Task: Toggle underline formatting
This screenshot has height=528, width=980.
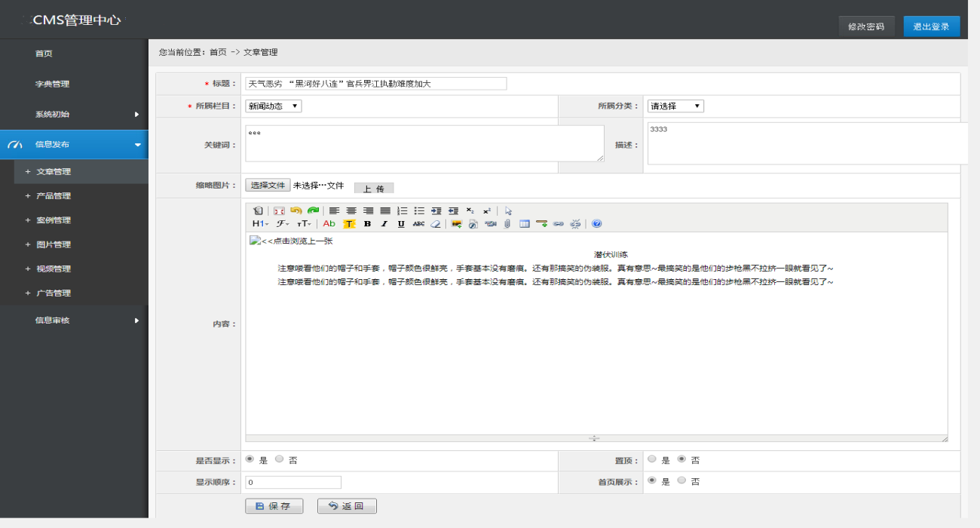Action: coord(401,224)
